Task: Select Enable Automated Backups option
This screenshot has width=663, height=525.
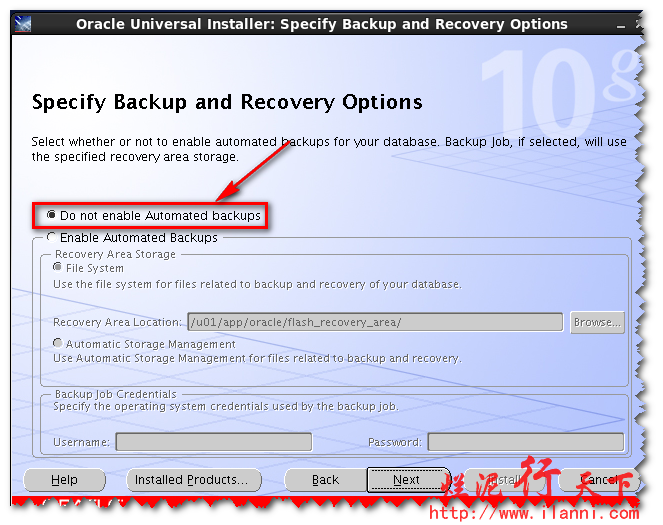Action: (x=52, y=238)
